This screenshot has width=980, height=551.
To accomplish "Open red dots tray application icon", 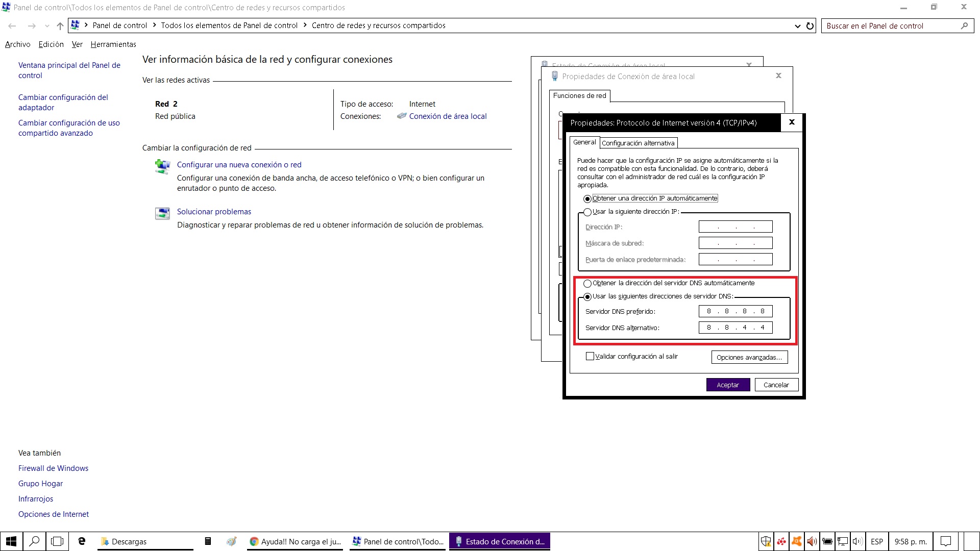I will [781, 541].
